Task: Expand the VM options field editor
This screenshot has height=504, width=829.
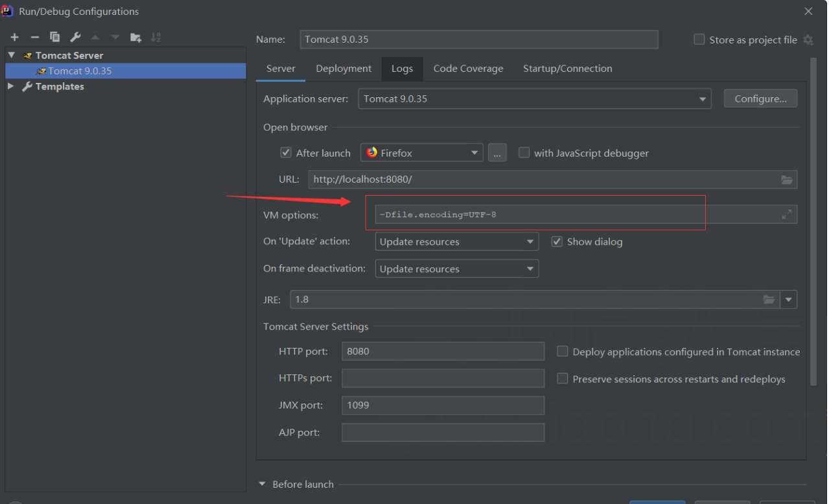Action: tap(787, 214)
